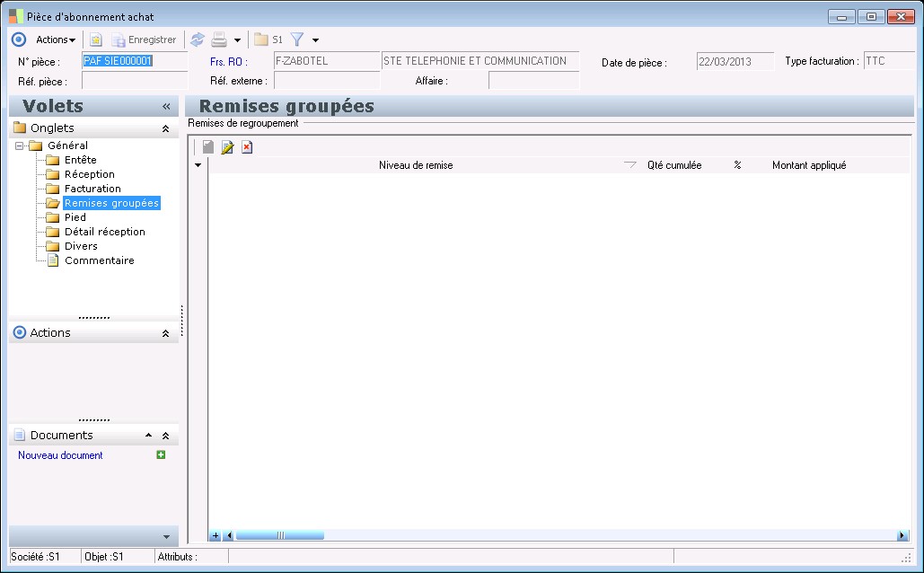Collapse the Onglets section
924x573 pixels.
165,128
